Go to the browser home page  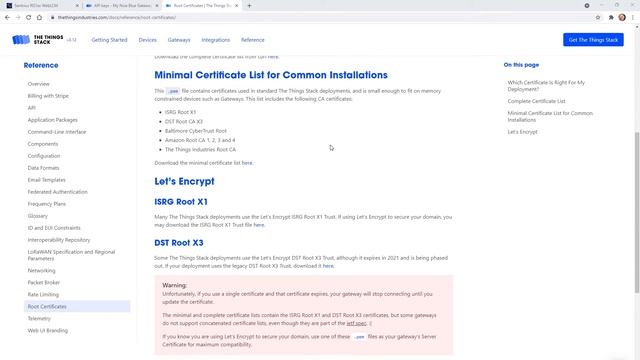tap(39, 18)
